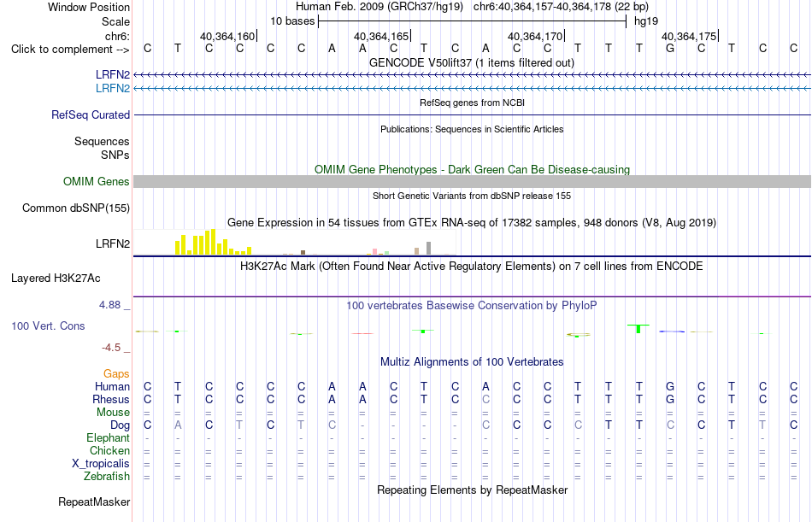Click the RepeatMasker side label

point(94,501)
